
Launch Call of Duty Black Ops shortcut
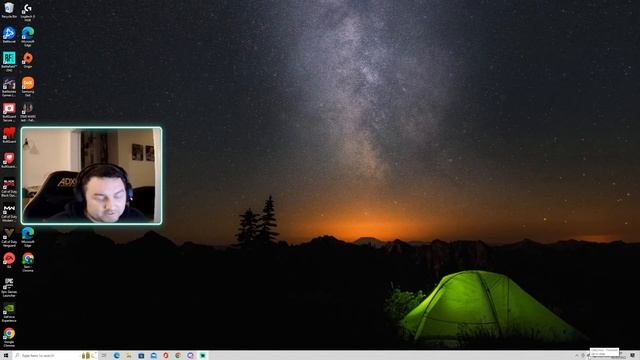tap(9, 187)
